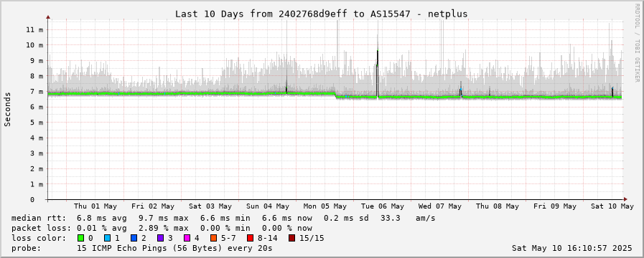Click the '9 m' y-axis tick label
This screenshot has height=258, width=644.
click(x=37, y=61)
